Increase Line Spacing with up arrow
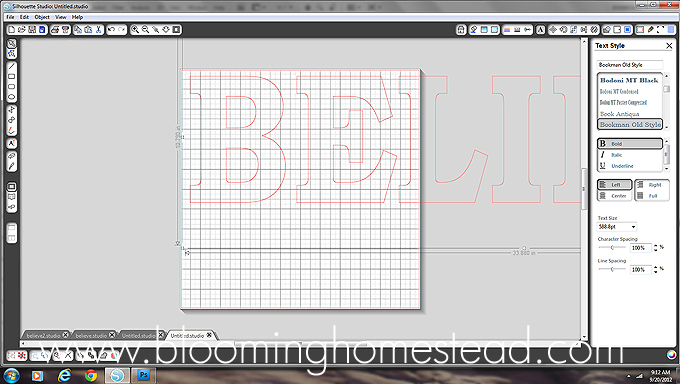This screenshot has height=384, width=680. (x=656, y=268)
